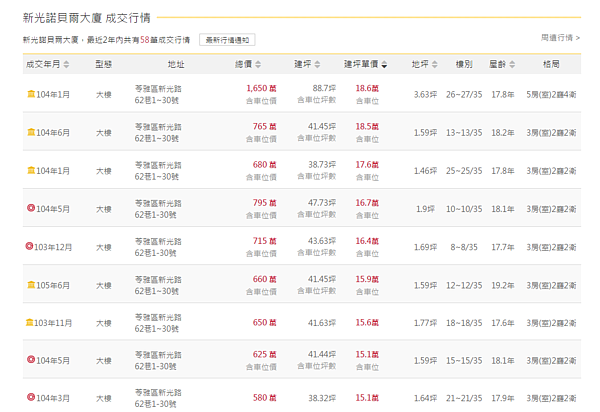Click the 47.73坪 floor area value
600x412 pixels.
[x=322, y=203]
